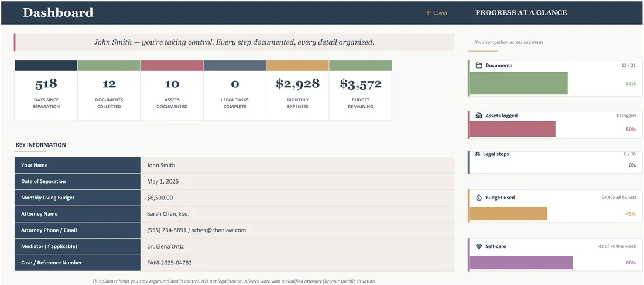Click the PROGRESS AT A GLANCE heading

(x=521, y=13)
